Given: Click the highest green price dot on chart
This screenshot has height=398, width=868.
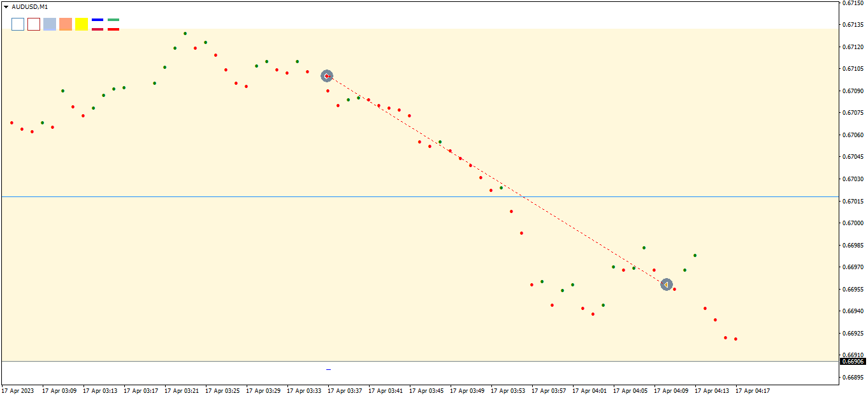Looking at the screenshot, I should point(185,33).
